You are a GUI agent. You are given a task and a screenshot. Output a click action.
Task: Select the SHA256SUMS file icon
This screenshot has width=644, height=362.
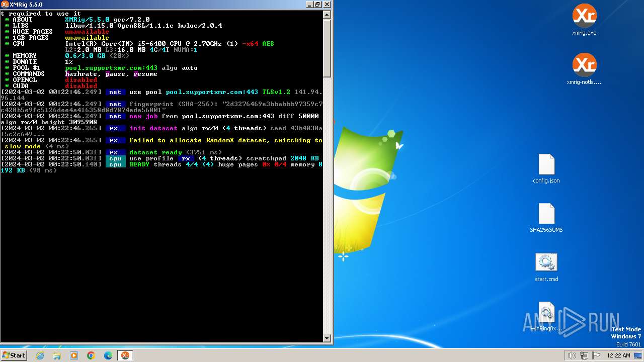pos(546,218)
